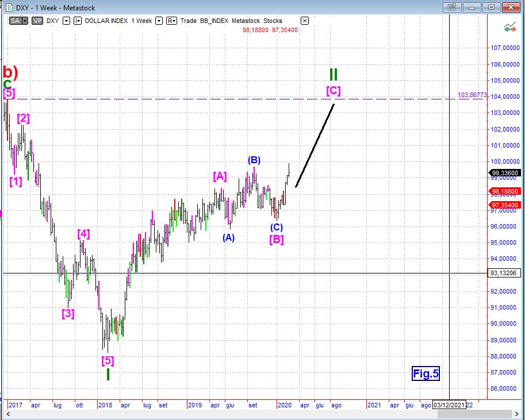Click the red 98,18800 price tag on axis
Screen dimensions: 525x420
505,192
